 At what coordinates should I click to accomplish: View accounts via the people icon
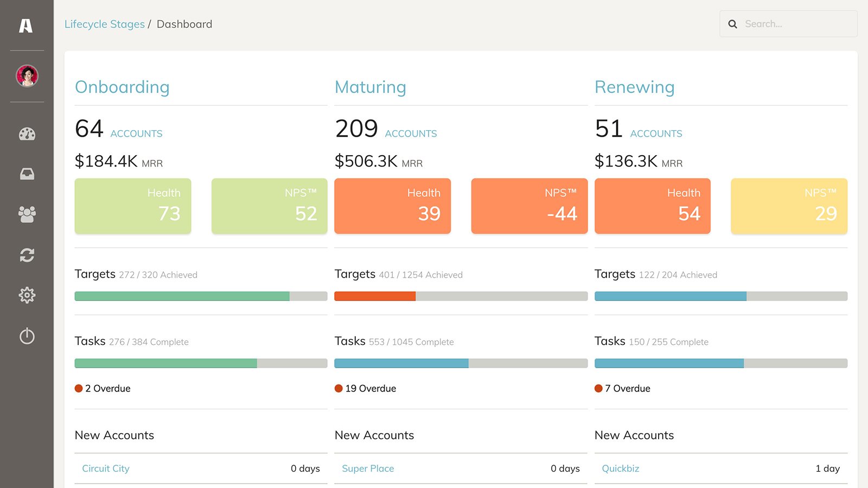(x=27, y=214)
